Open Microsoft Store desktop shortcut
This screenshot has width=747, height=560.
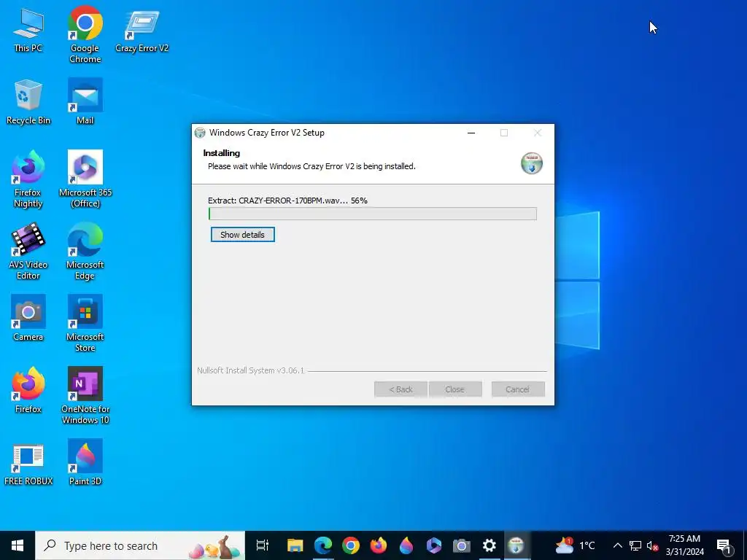[x=85, y=324]
